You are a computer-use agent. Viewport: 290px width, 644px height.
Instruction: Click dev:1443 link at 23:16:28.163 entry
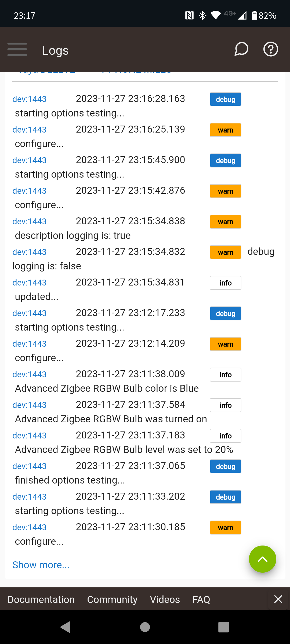(x=30, y=99)
